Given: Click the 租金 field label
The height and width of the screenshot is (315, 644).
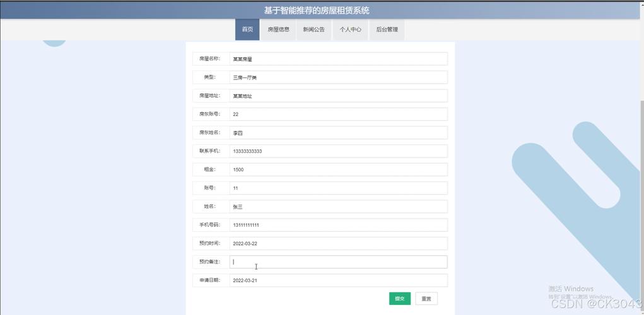Looking at the screenshot, I should pos(210,169).
